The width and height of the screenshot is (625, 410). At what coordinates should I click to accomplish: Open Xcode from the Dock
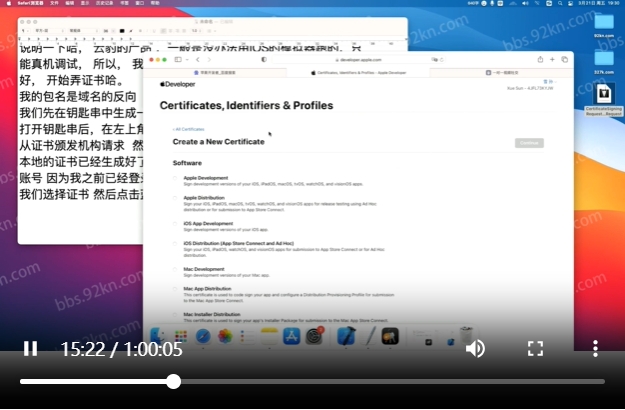coord(346,336)
